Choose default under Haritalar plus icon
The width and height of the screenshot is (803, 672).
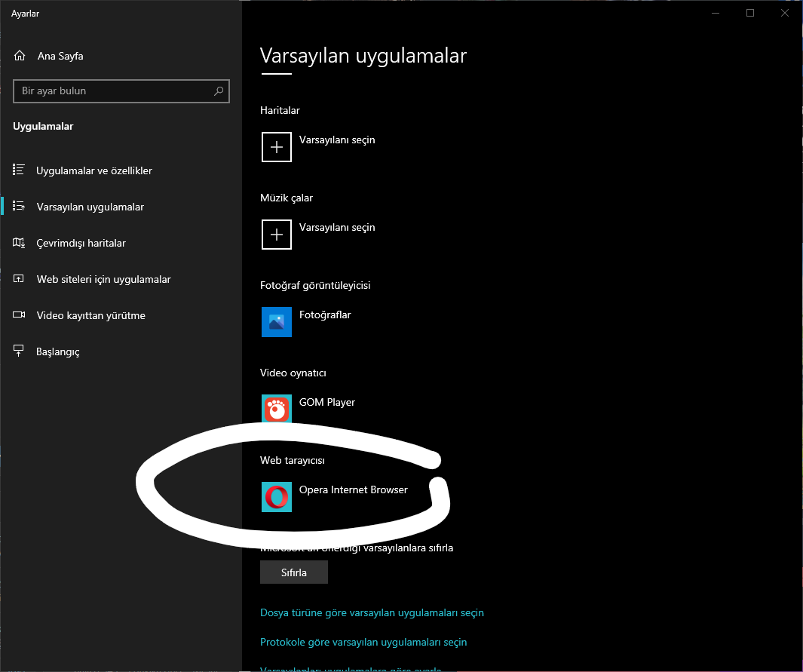pos(277,147)
